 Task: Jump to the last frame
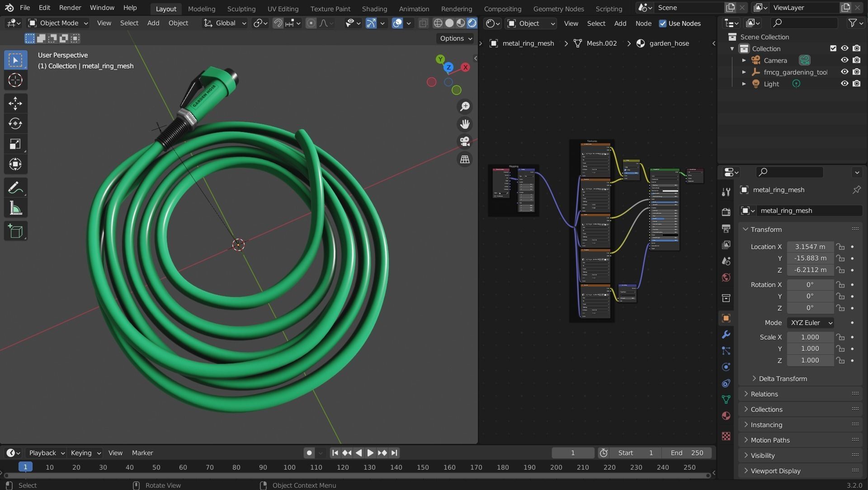tap(394, 453)
